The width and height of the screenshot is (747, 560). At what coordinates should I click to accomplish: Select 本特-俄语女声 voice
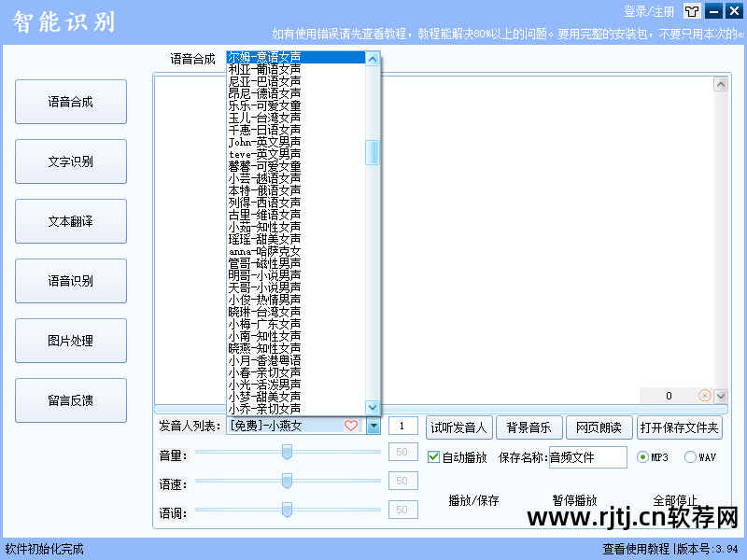296,191
